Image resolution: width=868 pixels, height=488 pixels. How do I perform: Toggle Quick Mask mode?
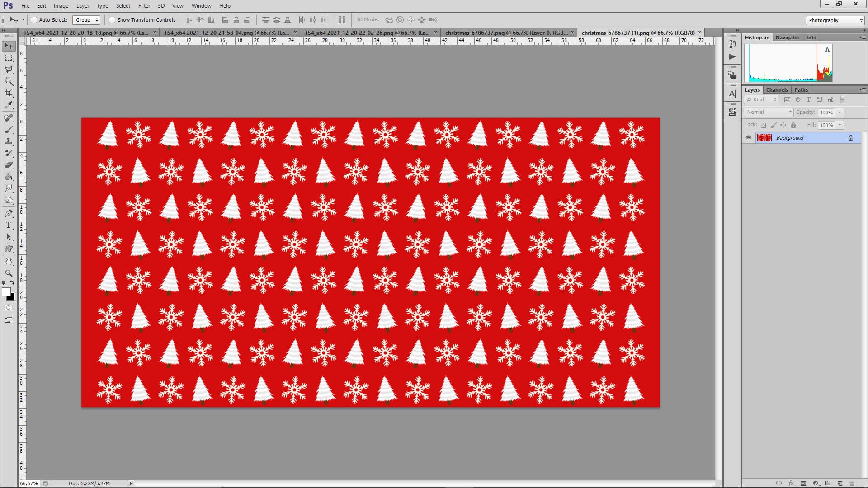9,308
